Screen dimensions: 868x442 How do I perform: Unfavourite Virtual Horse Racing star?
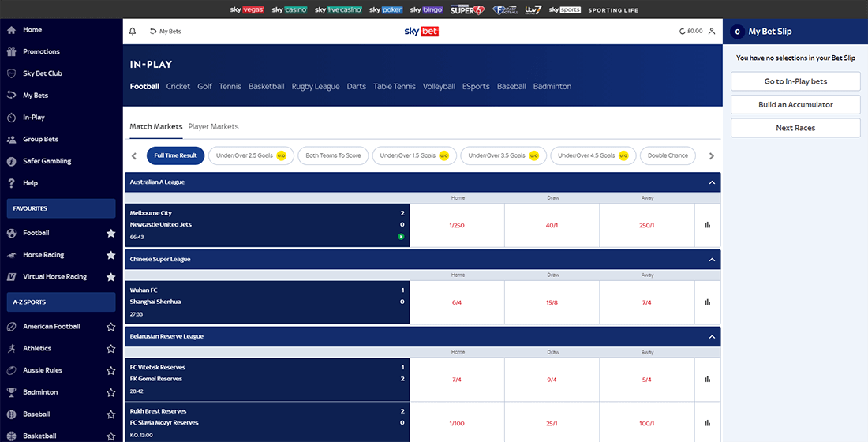(x=110, y=277)
